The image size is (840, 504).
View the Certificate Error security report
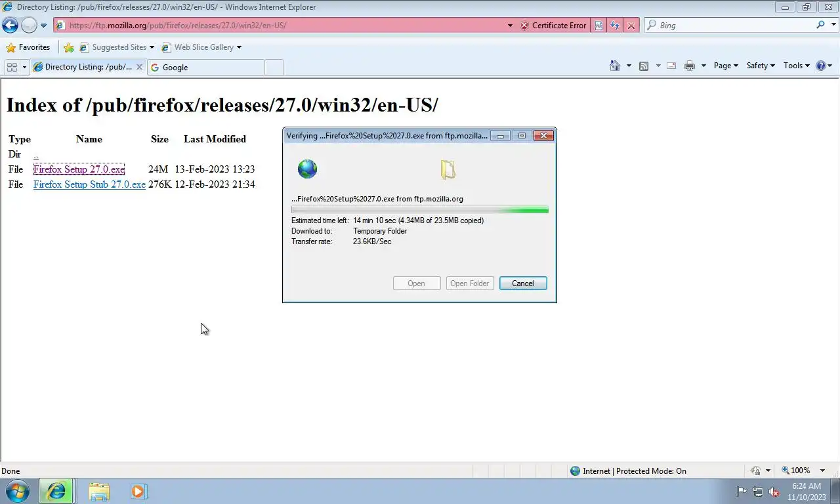click(x=553, y=26)
